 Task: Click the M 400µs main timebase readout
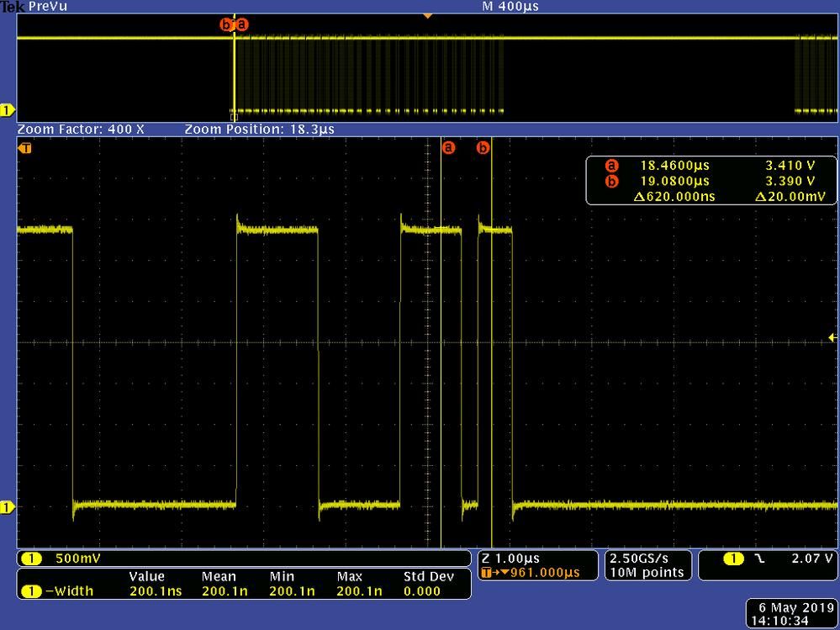tap(510, 7)
